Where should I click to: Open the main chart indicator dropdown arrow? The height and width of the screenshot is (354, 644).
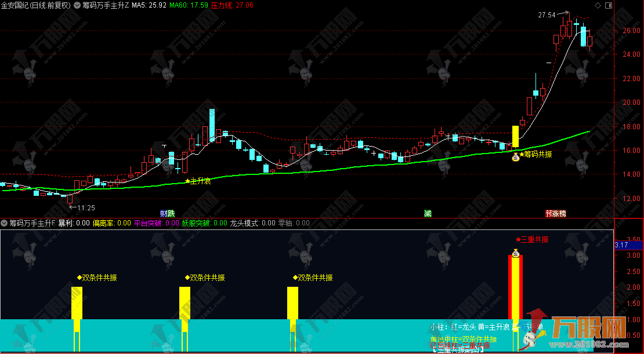point(77,5)
